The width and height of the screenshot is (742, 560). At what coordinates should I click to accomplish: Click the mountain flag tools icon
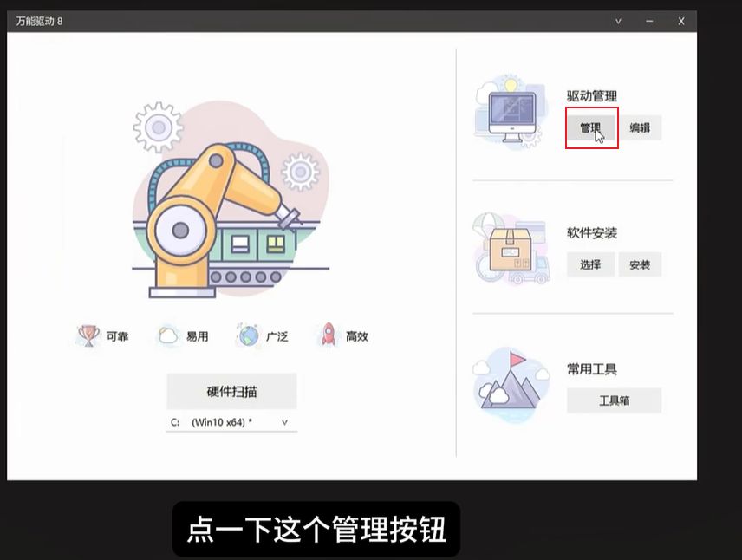pos(511,382)
